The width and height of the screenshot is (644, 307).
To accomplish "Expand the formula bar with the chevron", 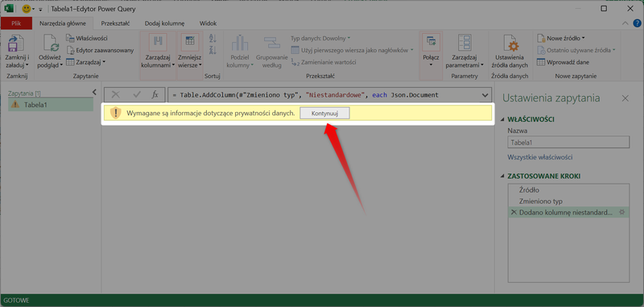I will click(x=485, y=95).
